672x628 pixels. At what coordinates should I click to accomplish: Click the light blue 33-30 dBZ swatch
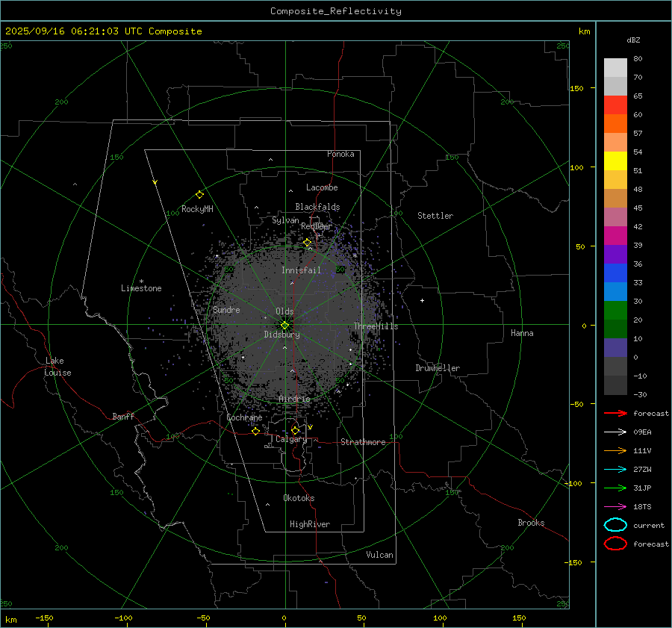tap(615, 291)
